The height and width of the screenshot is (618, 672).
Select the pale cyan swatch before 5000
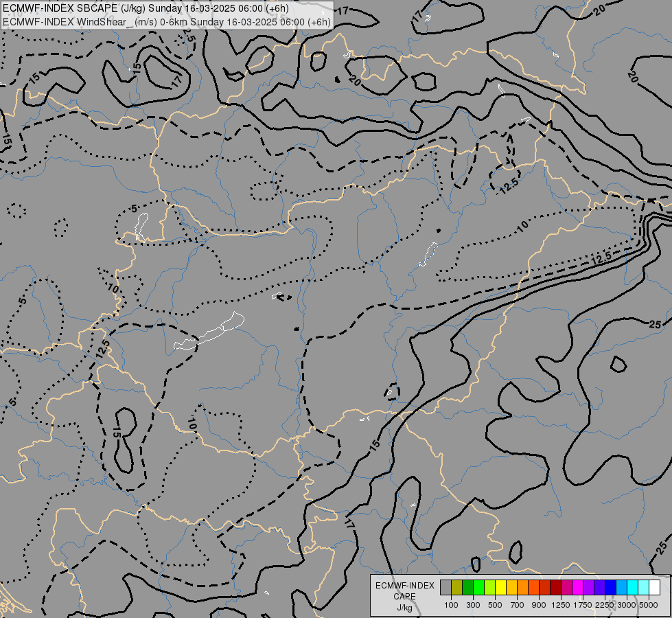pos(644,587)
